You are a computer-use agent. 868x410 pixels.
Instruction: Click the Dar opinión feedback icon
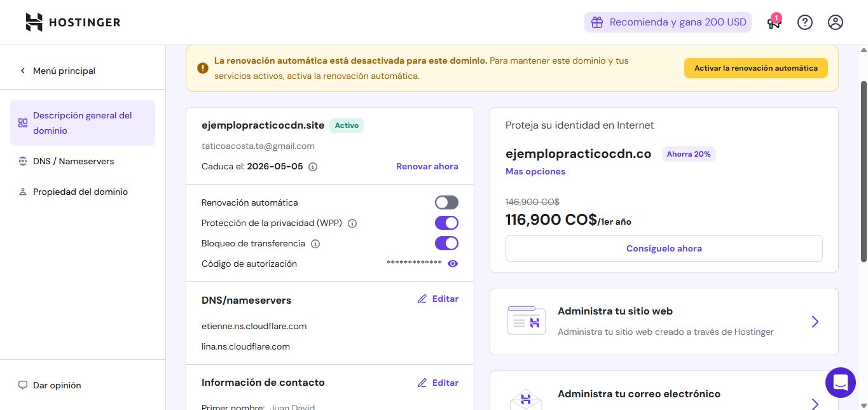tap(23, 385)
